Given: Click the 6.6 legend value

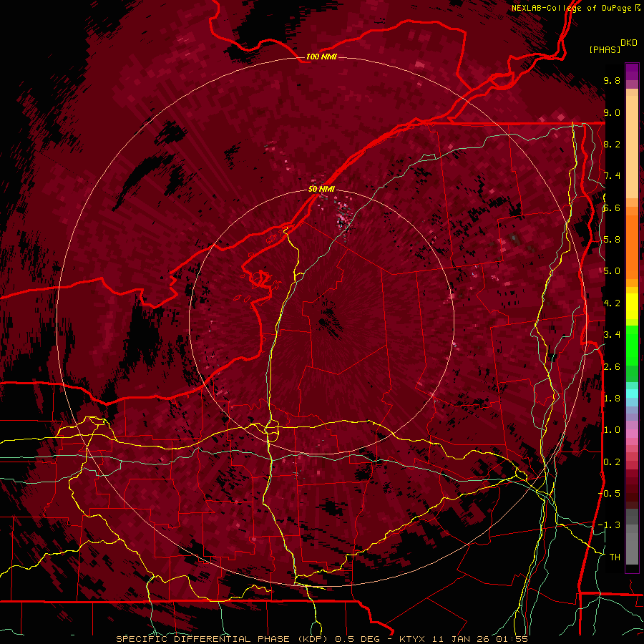Looking at the screenshot, I should click(x=612, y=208).
